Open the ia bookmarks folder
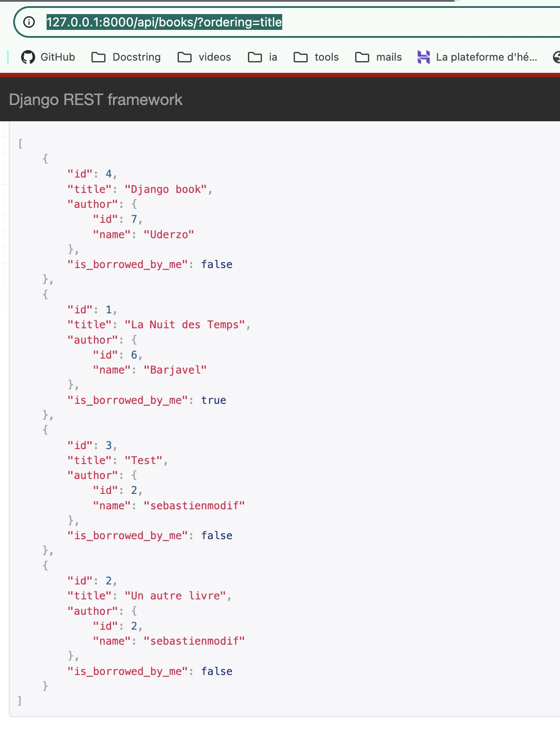This screenshot has width=560, height=740. (x=263, y=57)
